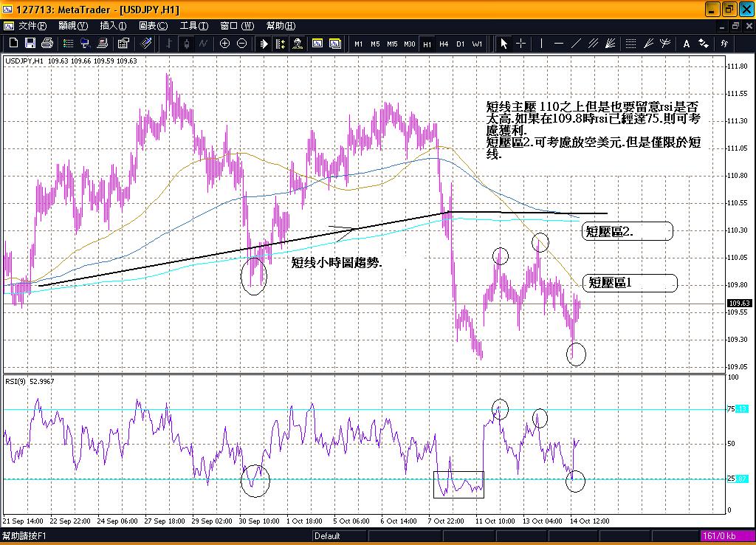Select the arrows symbols tool
Image resolution: width=756 pixels, height=545 pixels.
(704, 44)
